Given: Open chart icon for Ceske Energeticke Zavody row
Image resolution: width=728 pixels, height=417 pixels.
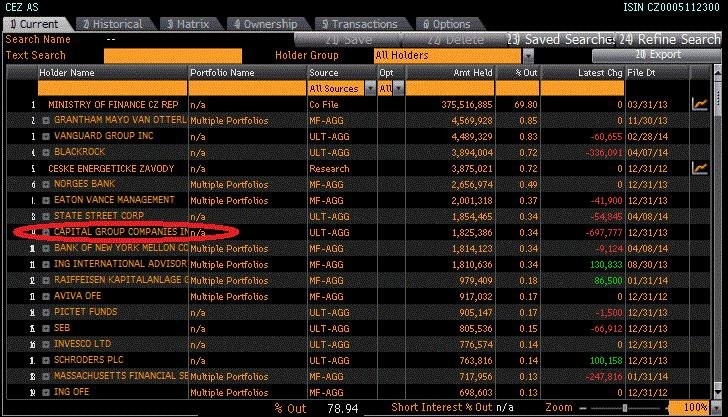Looking at the screenshot, I should (700, 168).
